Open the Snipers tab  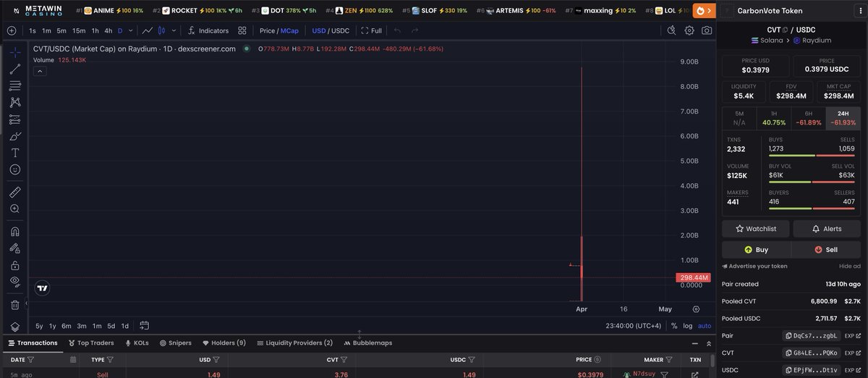point(175,343)
